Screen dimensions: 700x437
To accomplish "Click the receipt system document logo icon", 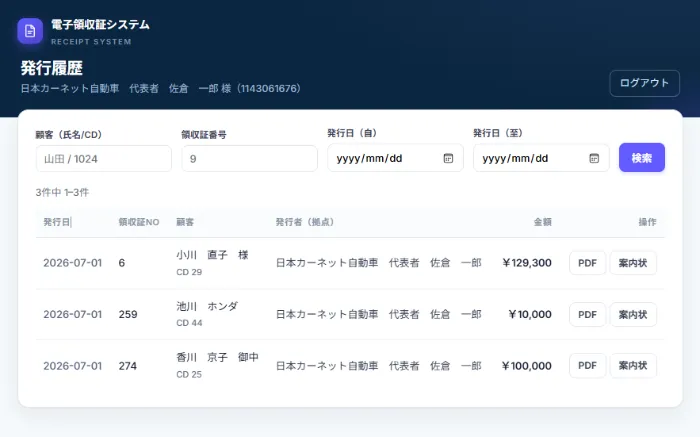I will point(30,31).
